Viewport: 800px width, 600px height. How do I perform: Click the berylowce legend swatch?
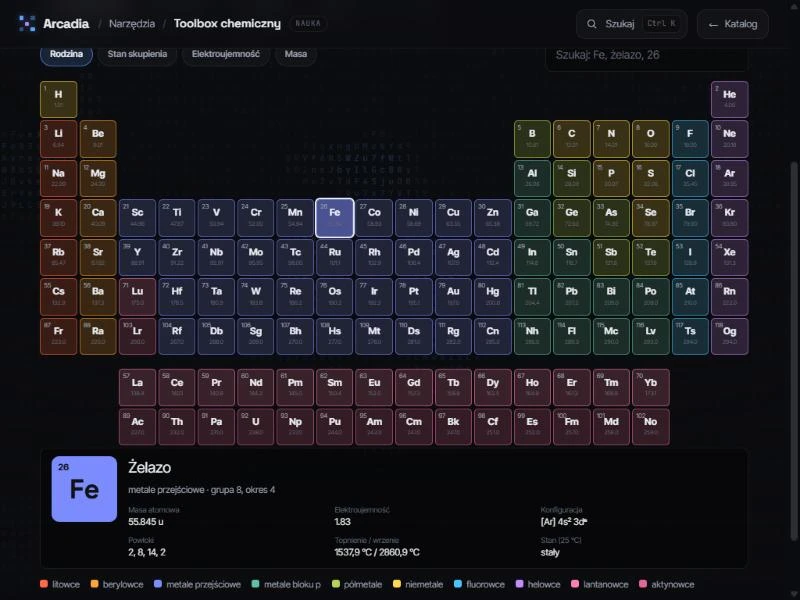tap(94, 584)
